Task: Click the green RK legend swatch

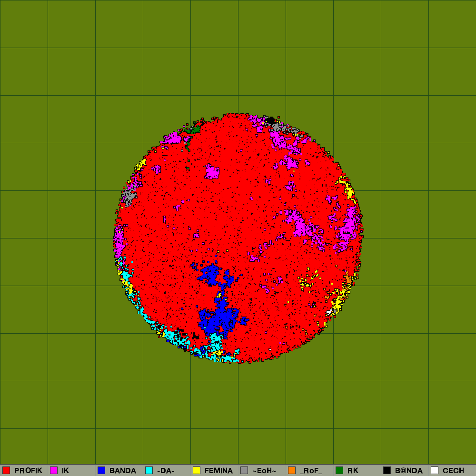Action: click(340, 470)
